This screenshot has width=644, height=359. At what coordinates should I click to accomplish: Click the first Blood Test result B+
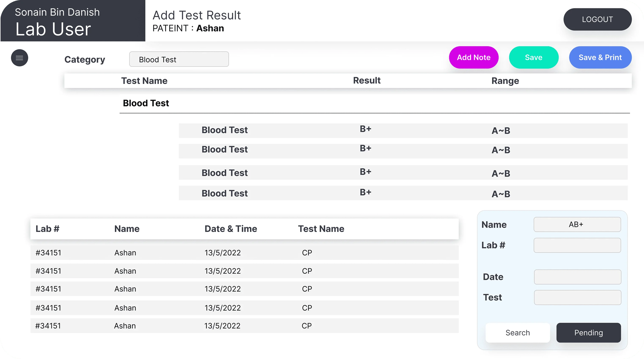365,129
